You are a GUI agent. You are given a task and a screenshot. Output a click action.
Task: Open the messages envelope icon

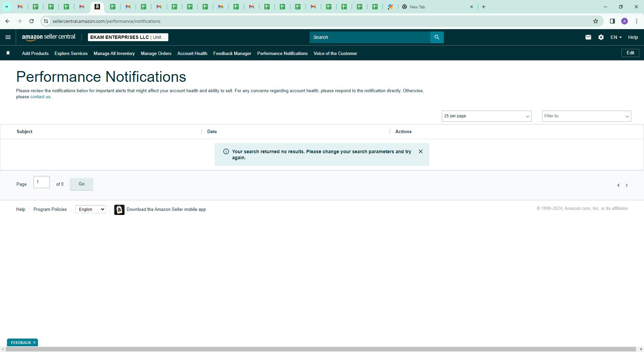click(x=588, y=37)
